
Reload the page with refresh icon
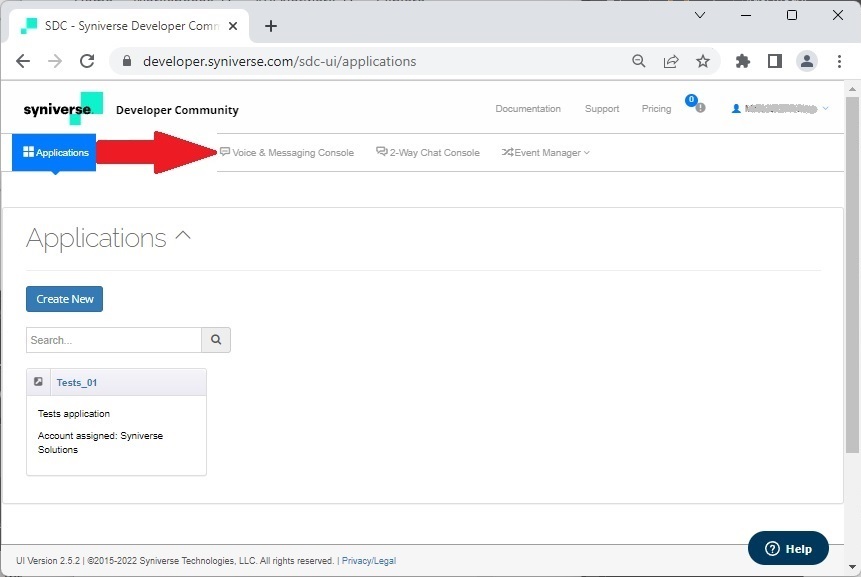[87, 61]
